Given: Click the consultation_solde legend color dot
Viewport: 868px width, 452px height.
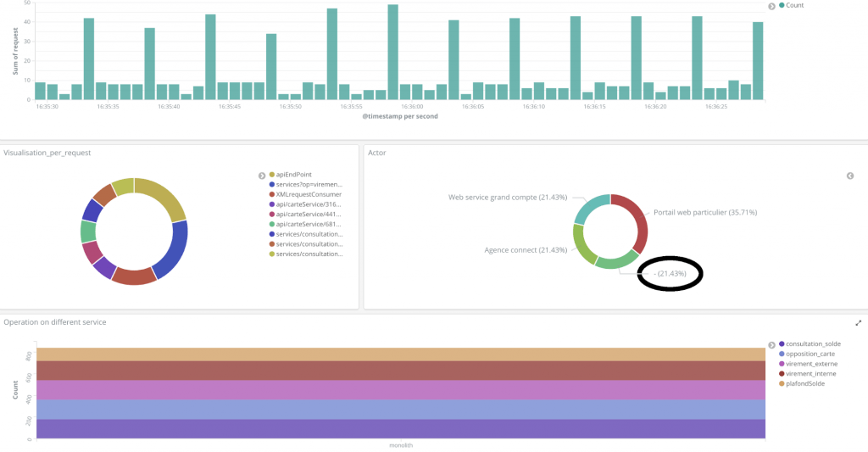Looking at the screenshot, I should pos(781,344).
